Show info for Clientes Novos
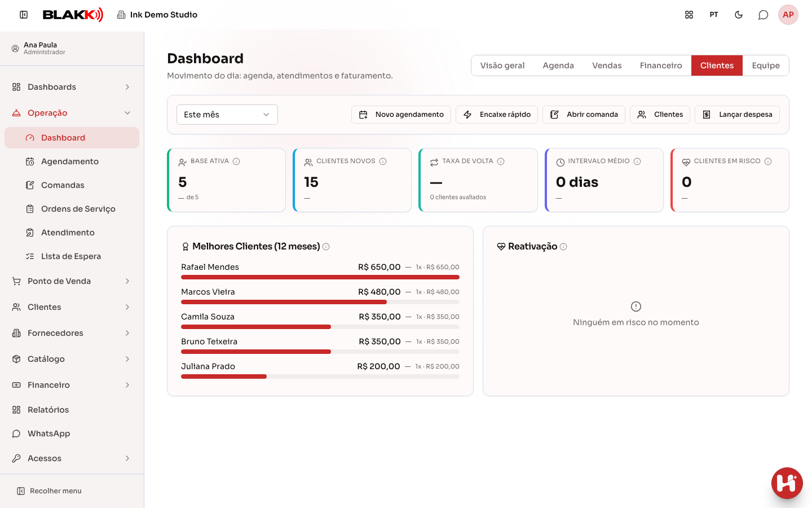The width and height of the screenshot is (812, 508). point(383,161)
